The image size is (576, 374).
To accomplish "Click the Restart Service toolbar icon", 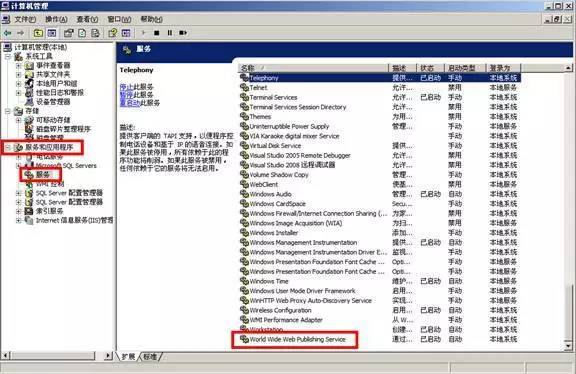I will (183, 33).
